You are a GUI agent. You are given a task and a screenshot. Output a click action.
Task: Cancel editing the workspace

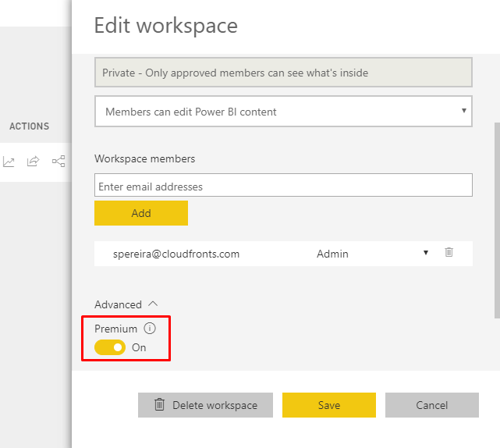point(431,405)
